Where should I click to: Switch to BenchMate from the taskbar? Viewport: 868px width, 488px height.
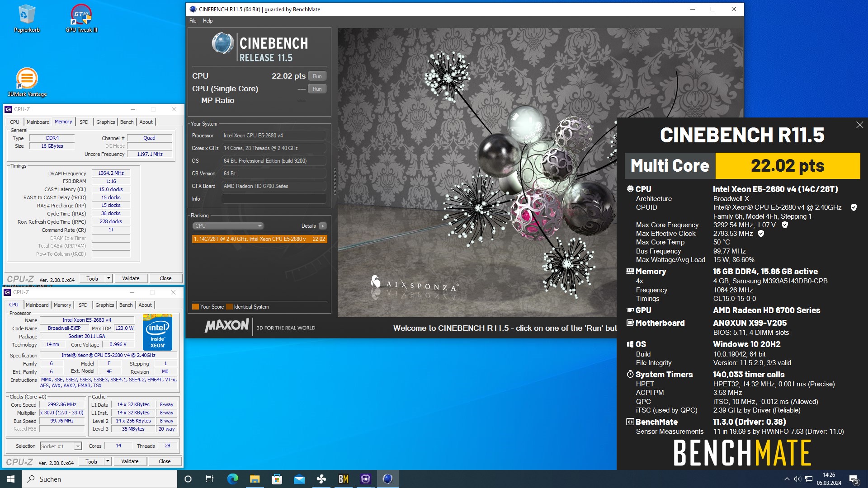[x=343, y=479]
